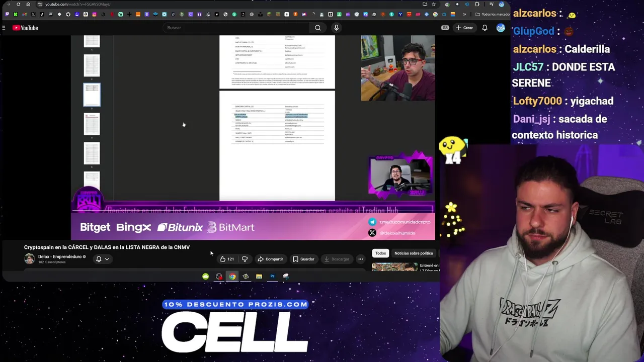Expand hidden bookmarks chevron
644x362 pixels.
(x=464, y=14)
